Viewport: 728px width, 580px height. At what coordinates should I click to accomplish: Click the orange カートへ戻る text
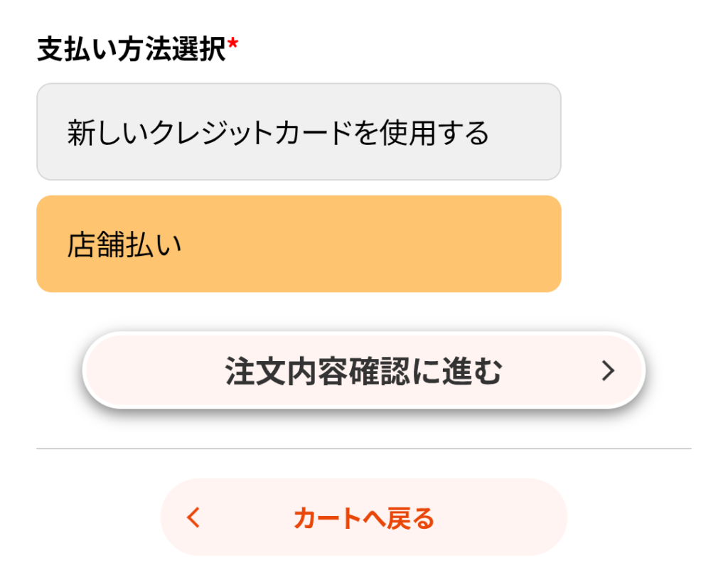click(363, 518)
